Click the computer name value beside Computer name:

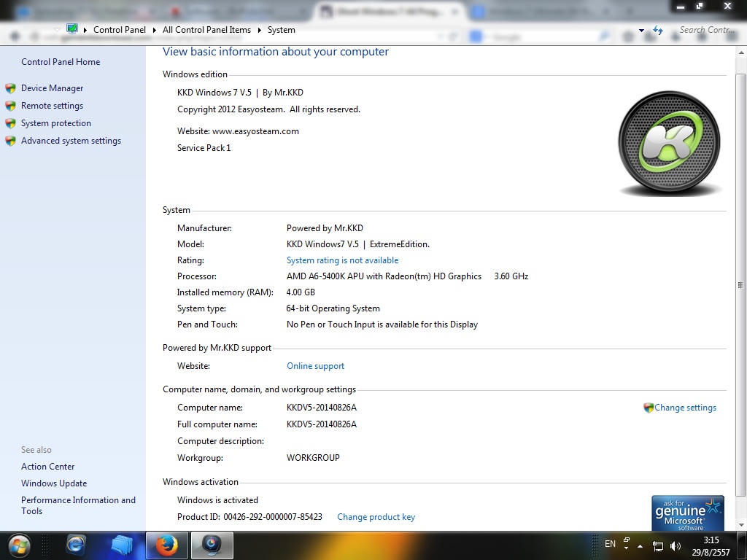(x=322, y=408)
